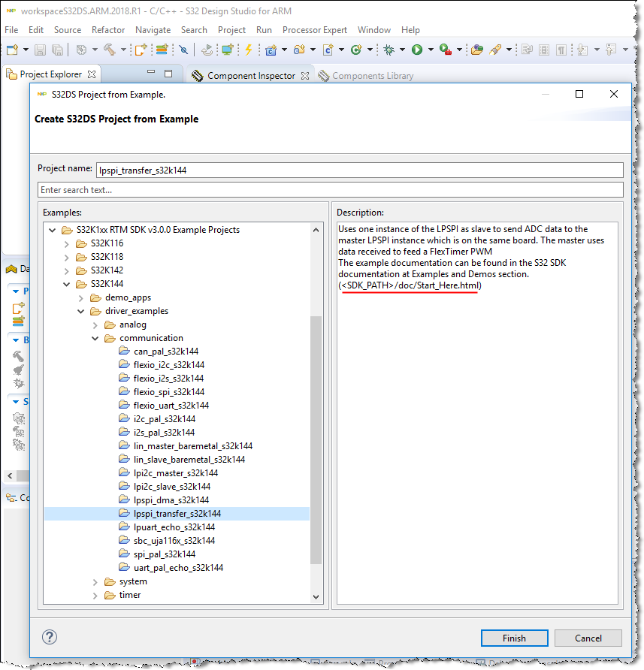Open the Build hammer dropdown arrow
The height and width of the screenshot is (670, 644).
coord(123,50)
